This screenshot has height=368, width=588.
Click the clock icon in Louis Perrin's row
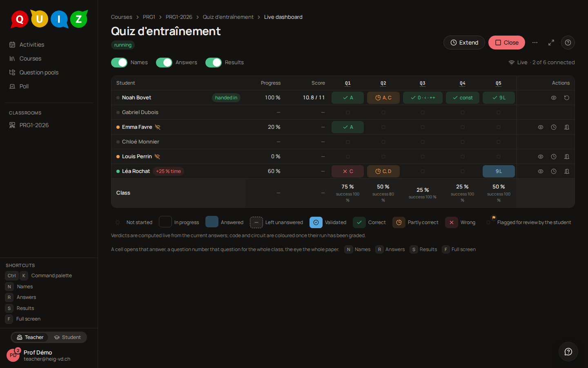tap(554, 157)
